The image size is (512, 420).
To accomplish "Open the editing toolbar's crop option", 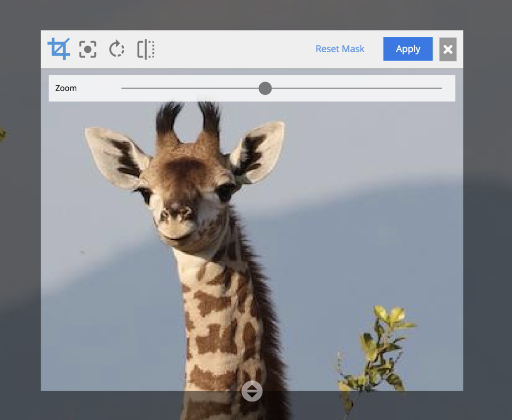I will (59, 49).
